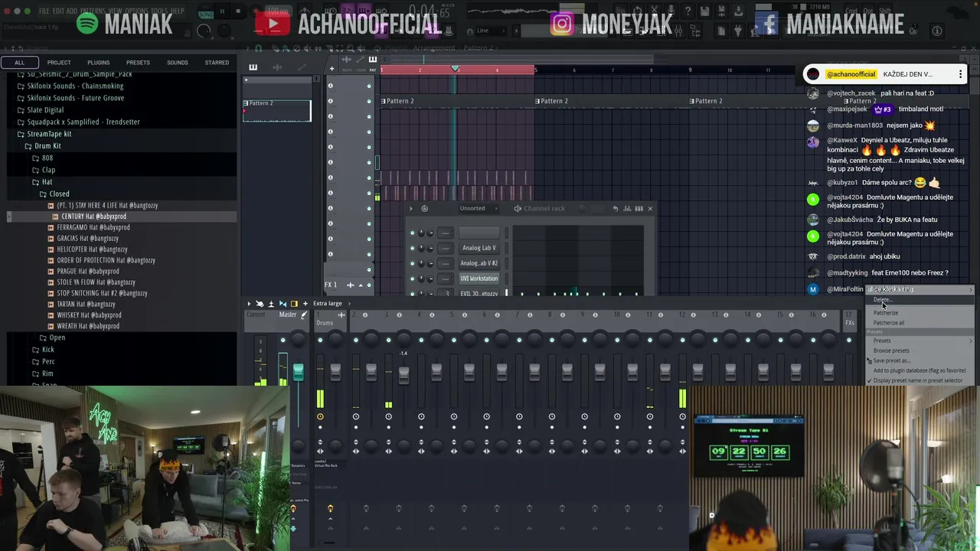
Task: Select Browse presets in the context menu
Action: 919,350
